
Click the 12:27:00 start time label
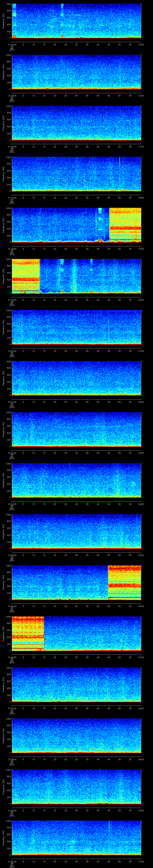coord(12,708)
